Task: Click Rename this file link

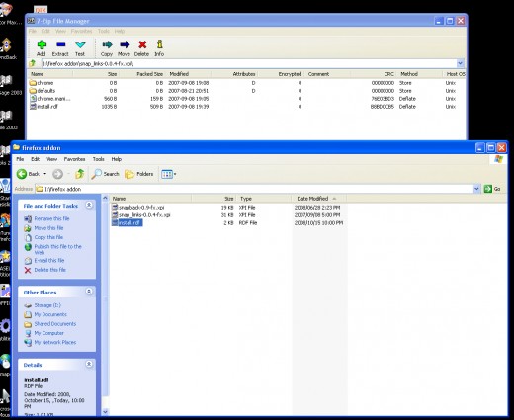Action: click(51, 218)
